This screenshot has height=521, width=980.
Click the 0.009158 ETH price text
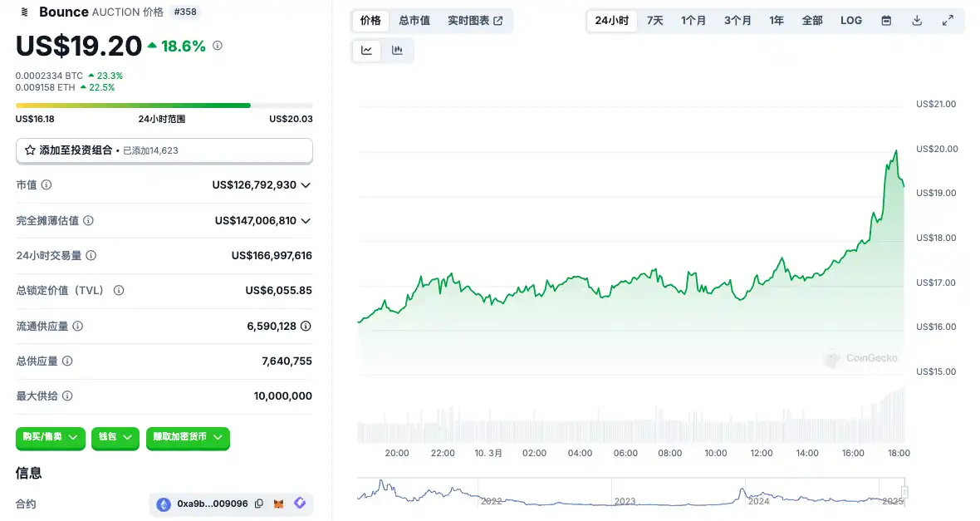(x=46, y=87)
